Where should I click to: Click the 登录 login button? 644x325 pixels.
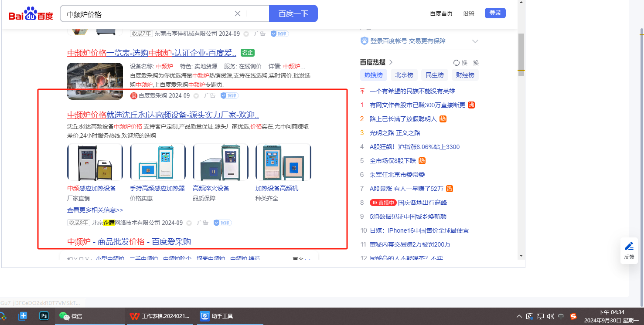[495, 13]
